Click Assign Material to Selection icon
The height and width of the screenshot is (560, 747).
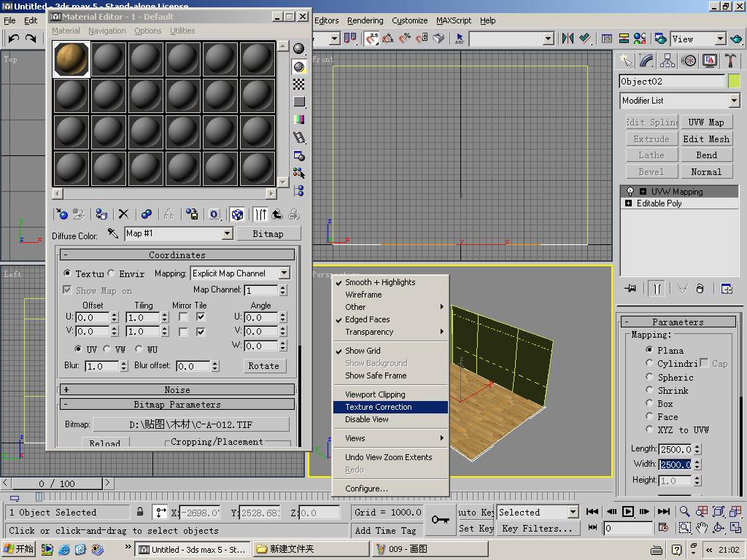101,214
